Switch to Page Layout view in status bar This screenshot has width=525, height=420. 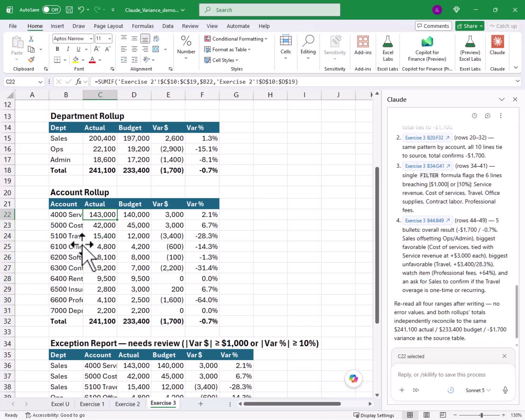(427, 415)
